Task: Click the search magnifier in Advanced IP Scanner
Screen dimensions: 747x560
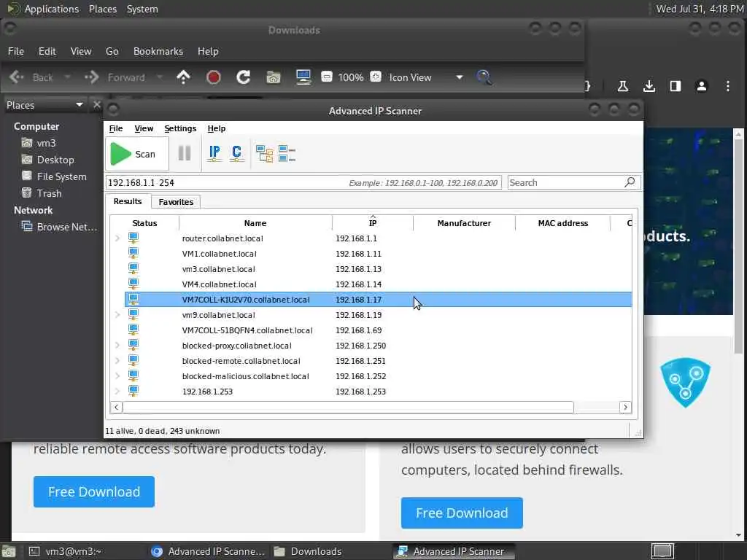Action: (x=630, y=182)
